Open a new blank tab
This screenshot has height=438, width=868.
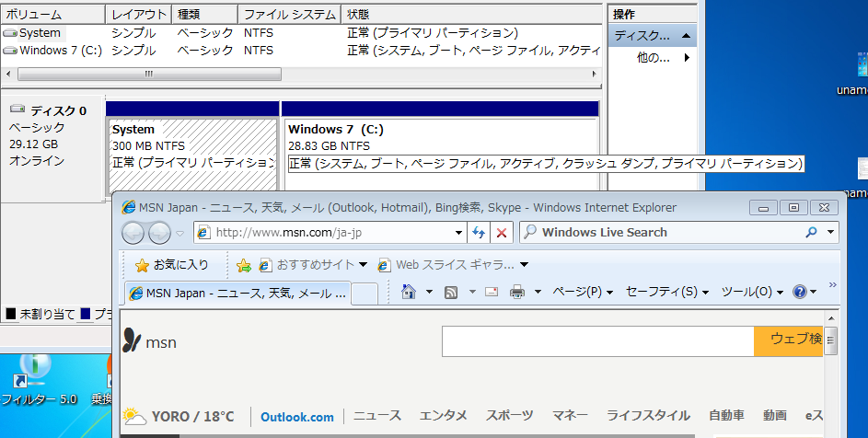click(x=365, y=294)
